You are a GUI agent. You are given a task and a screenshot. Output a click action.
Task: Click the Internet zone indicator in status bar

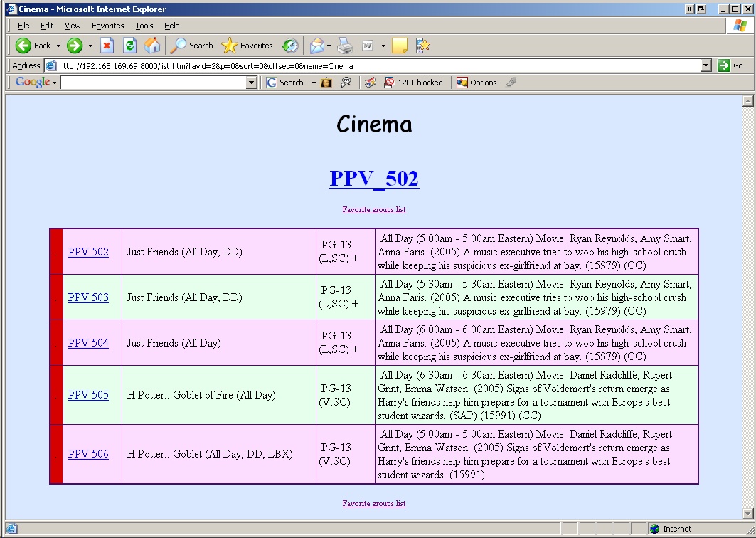671,529
